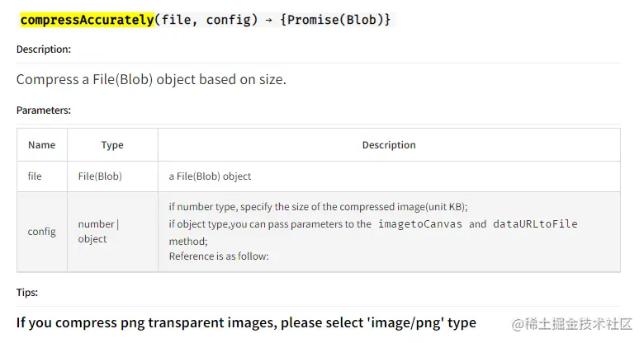
Task: Click the imagetoCanvas code reference
Action: coord(419,224)
